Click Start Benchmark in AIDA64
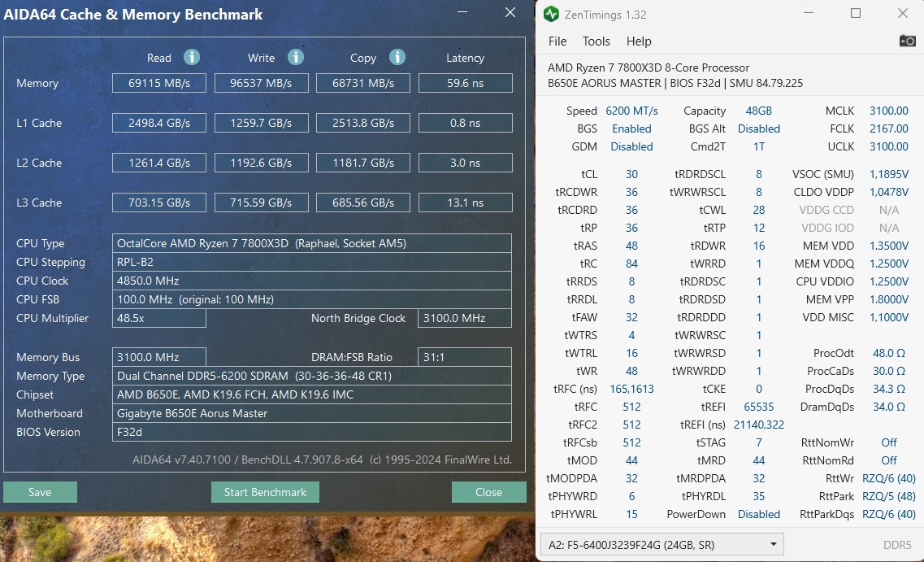The image size is (924, 562). coord(265,492)
